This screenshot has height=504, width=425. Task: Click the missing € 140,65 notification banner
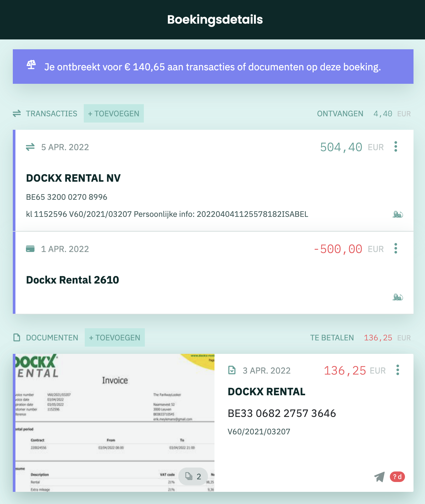click(x=213, y=67)
